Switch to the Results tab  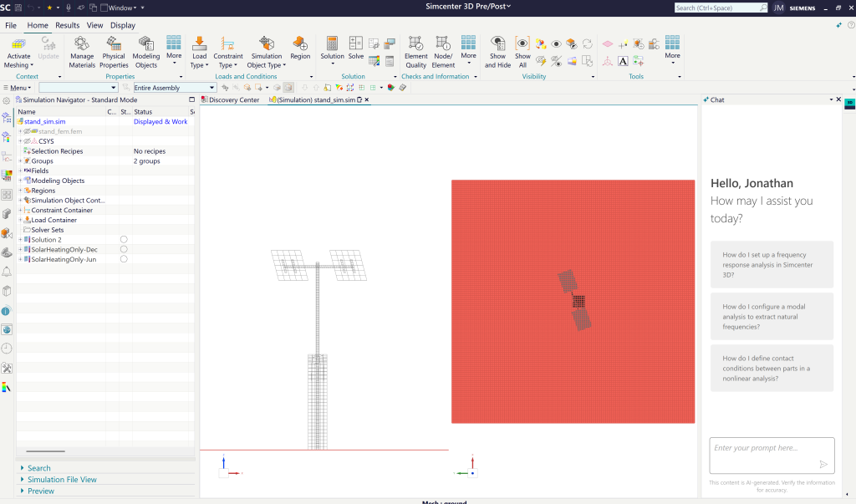coord(67,25)
